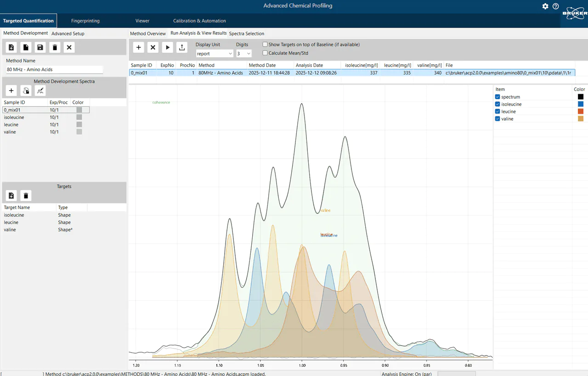Viewport: 588px width, 376px height.
Task: Open the Run Analysis & View Results tab
Action: tap(198, 33)
